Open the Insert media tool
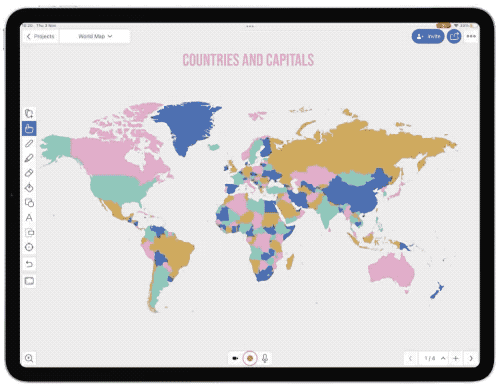 click(29, 233)
